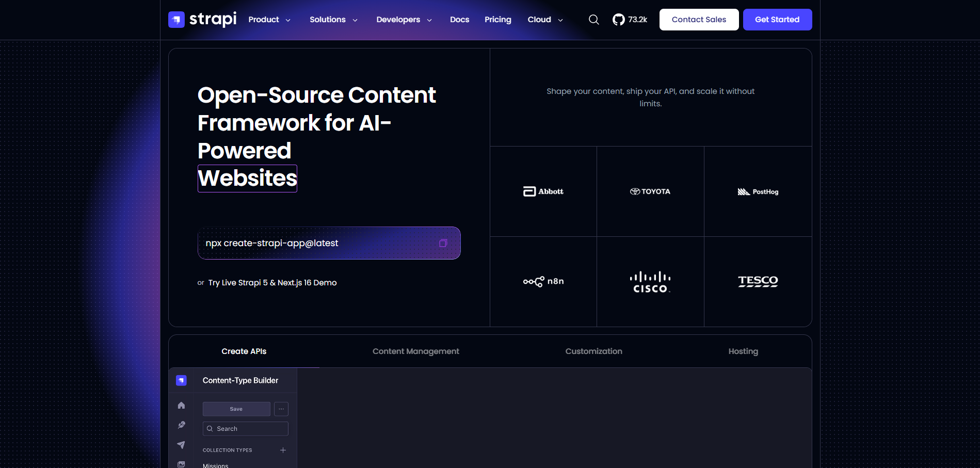Click the Get Started button

pos(777,20)
